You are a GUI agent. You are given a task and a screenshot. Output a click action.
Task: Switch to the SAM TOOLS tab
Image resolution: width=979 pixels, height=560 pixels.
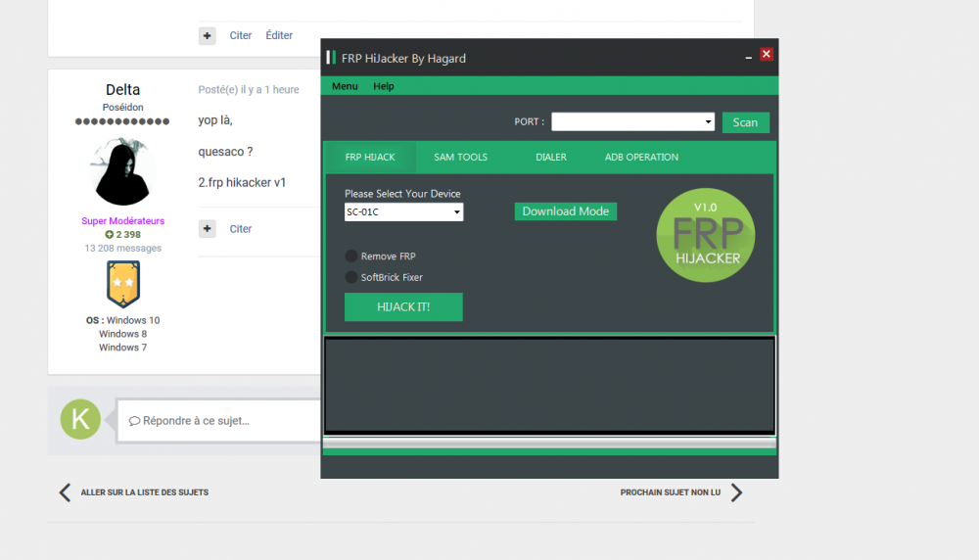pos(461,158)
